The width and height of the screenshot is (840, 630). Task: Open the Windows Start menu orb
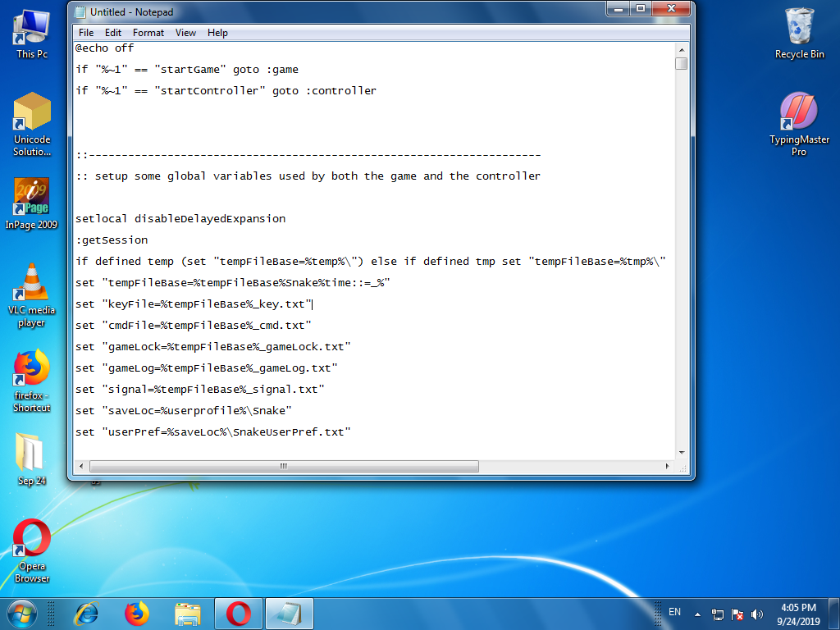coord(22,614)
